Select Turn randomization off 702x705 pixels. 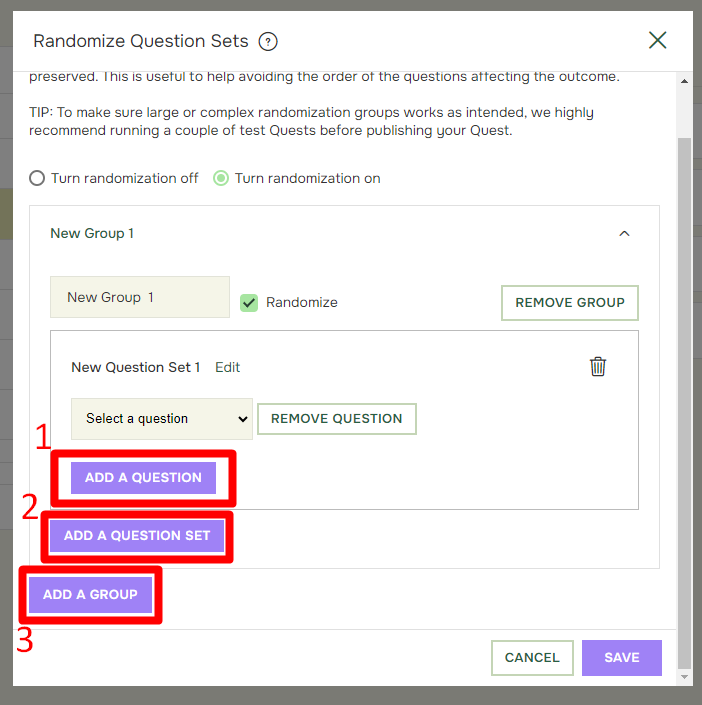(x=37, y=178)
